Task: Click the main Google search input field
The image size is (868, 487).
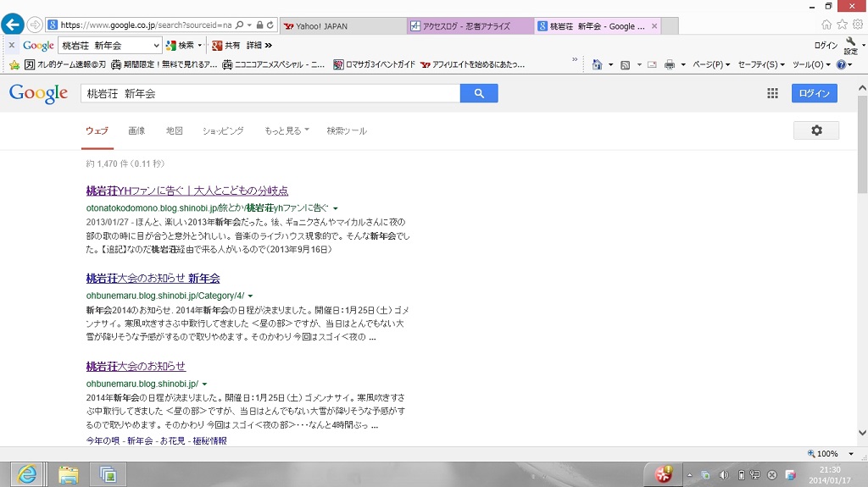Action: pyautogui.click(x=270, y=93)
